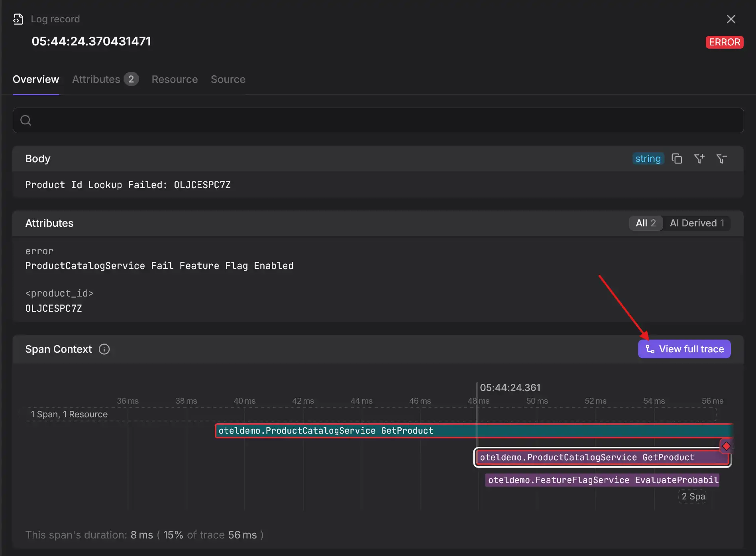756x556 pixels.
Task: Close the Log record panel
Action: click(x=730, y=19)
